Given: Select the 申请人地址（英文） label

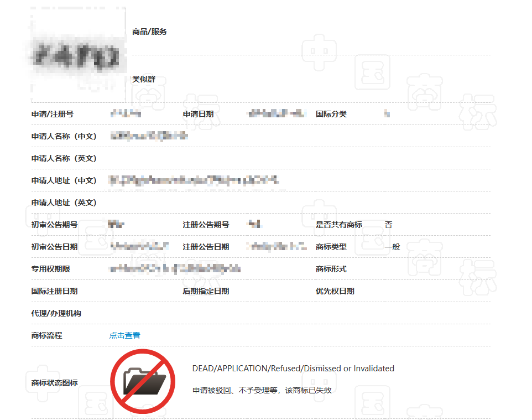Looking at the screenshot, I should point(64,203).
